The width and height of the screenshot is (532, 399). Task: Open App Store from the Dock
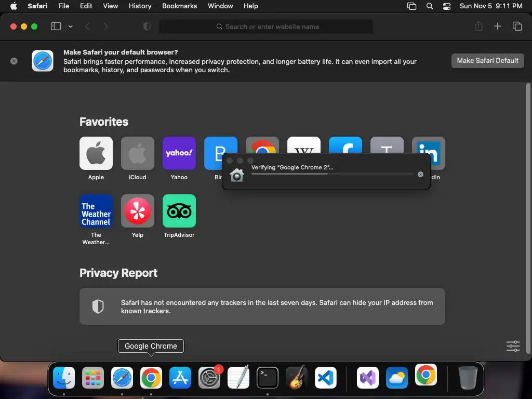click(x=180, y=377)
